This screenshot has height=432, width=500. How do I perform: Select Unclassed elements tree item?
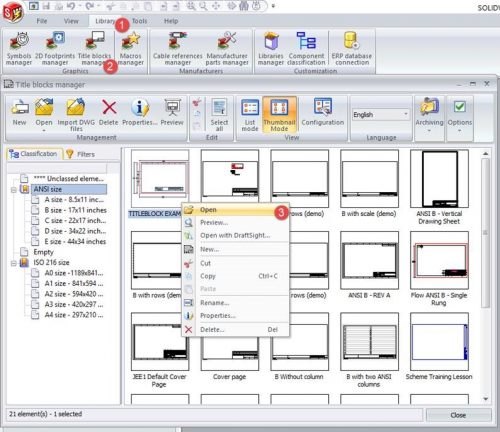(x=68, y=179)
